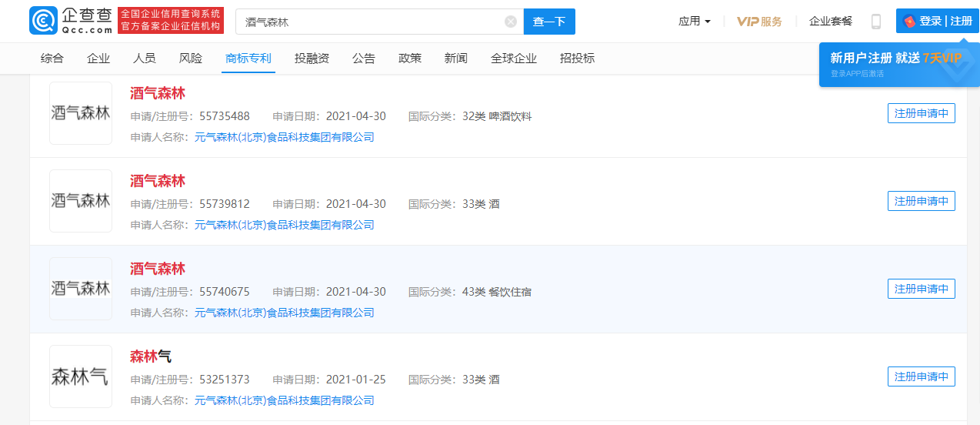Click the red coupon icon beside 登录
The width and height of the screenshot is (980, 425).
[x=910, y=22]
